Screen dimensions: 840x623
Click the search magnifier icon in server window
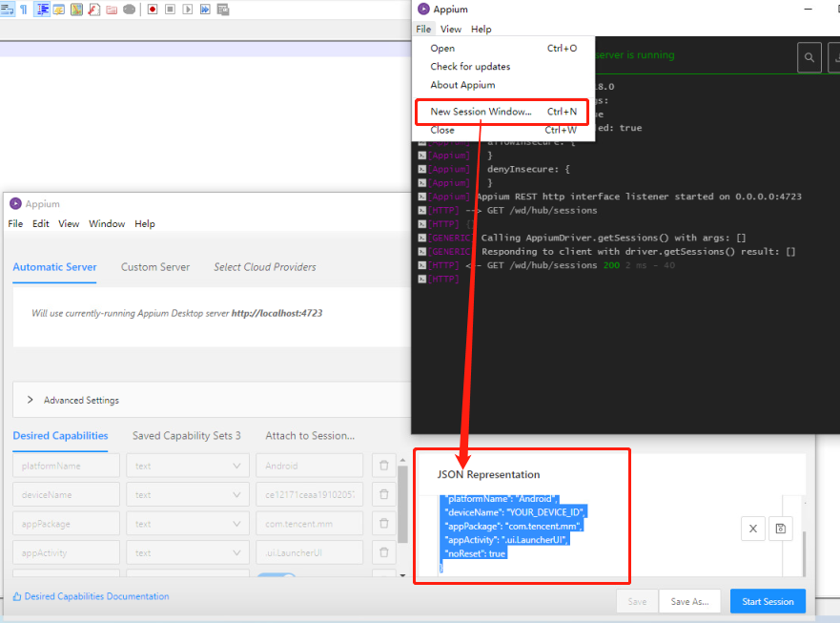pyautogui.click(x=809, y=57)
